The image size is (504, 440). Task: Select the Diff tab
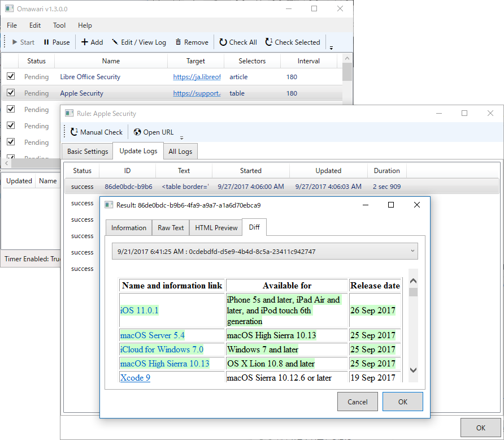point(254,227)
